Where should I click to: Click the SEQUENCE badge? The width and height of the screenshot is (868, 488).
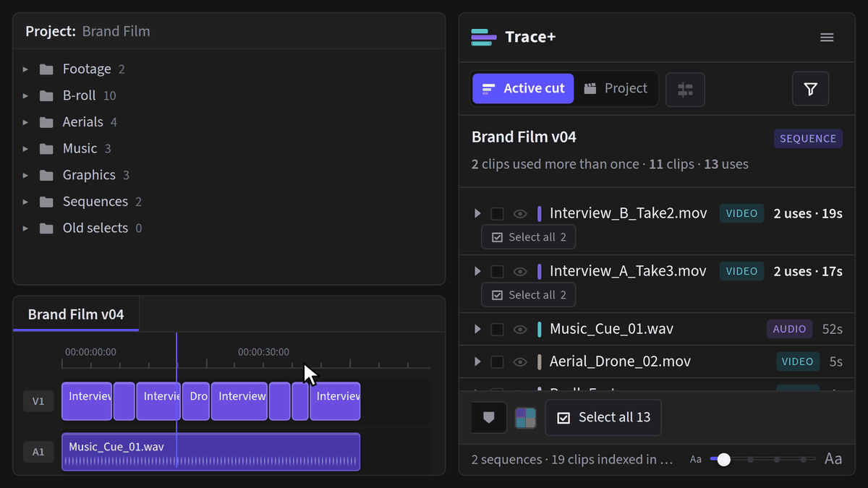pos(808,139)
